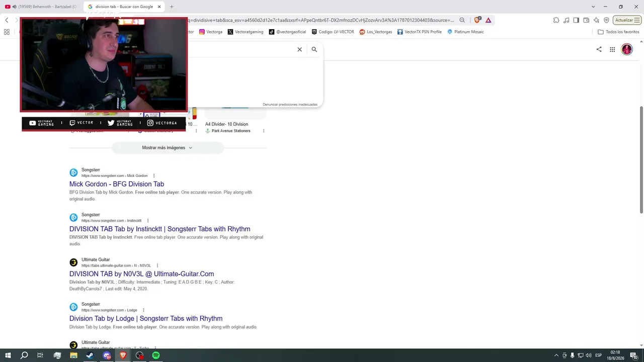Image resolution: width=644 pixels, height=362 pixels.
Task: Select the division tab - Buscar con Google tab
Action: [x=124, y=7]
